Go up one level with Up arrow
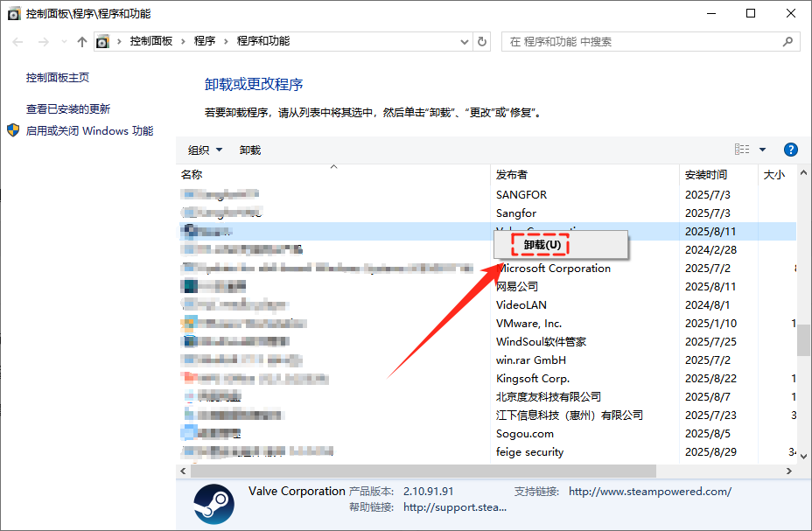 tap(82, 42)
